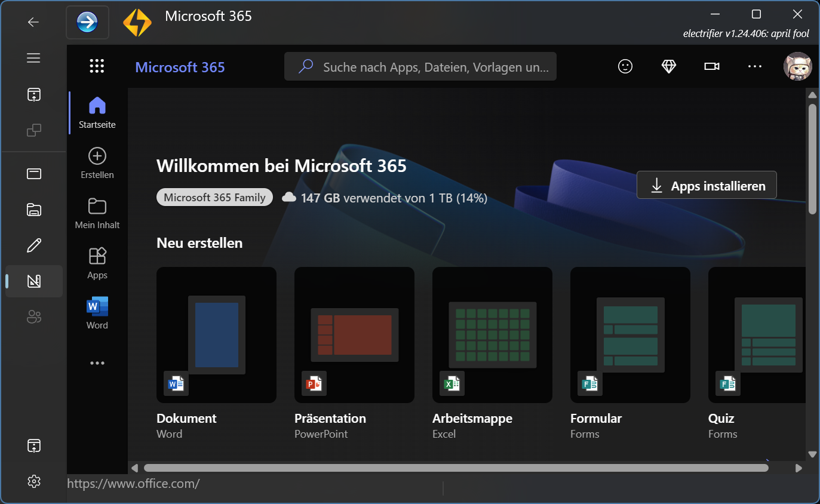Click the horizontal scrollbar thumb

click(x=456, y=468)
